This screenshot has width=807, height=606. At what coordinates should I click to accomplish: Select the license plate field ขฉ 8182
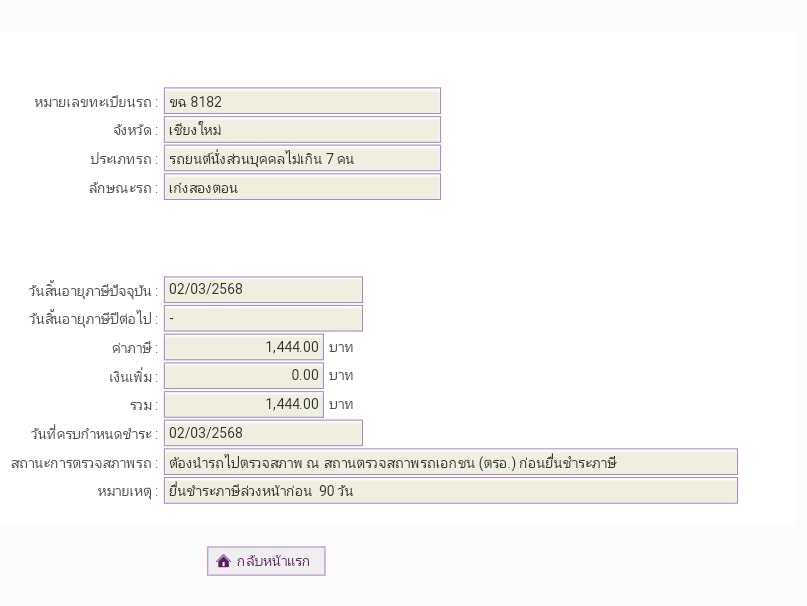[x=302, y=101]
